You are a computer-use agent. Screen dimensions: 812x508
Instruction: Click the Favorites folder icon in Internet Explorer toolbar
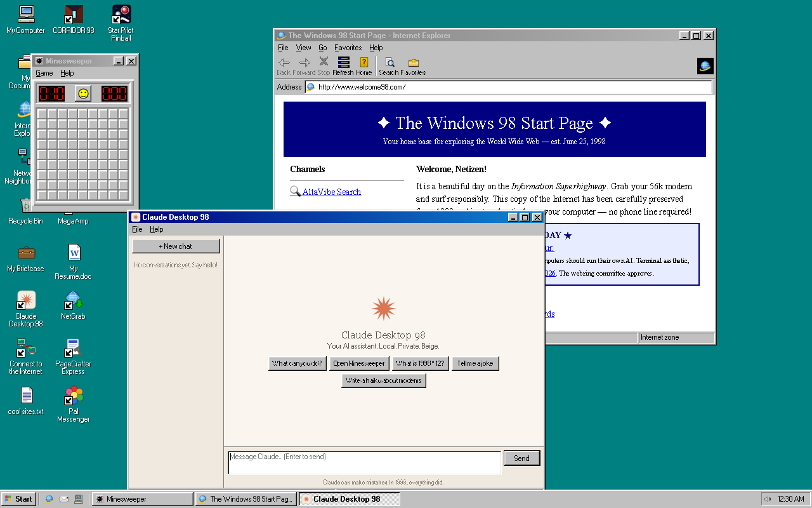414,65
